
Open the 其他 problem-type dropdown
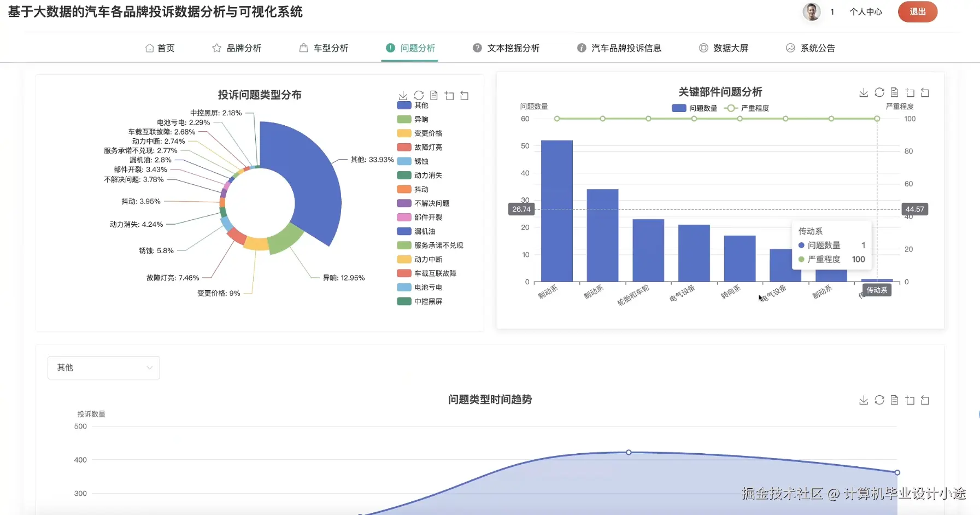click(103, 367)
